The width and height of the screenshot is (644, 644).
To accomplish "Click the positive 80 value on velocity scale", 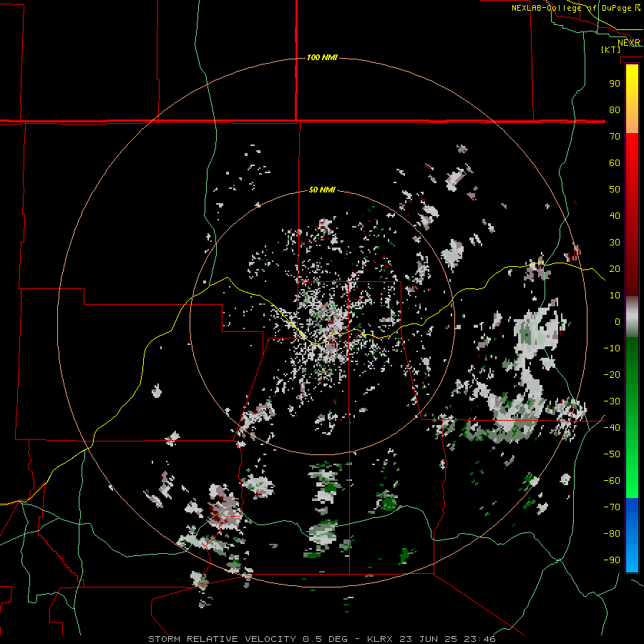I will tap(615, 109).
